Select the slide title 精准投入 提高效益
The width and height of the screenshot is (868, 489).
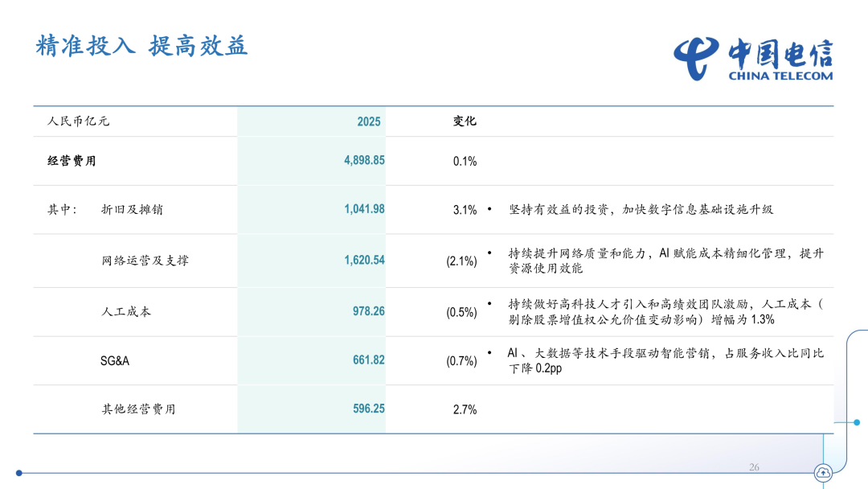click(x=141, y=45)
